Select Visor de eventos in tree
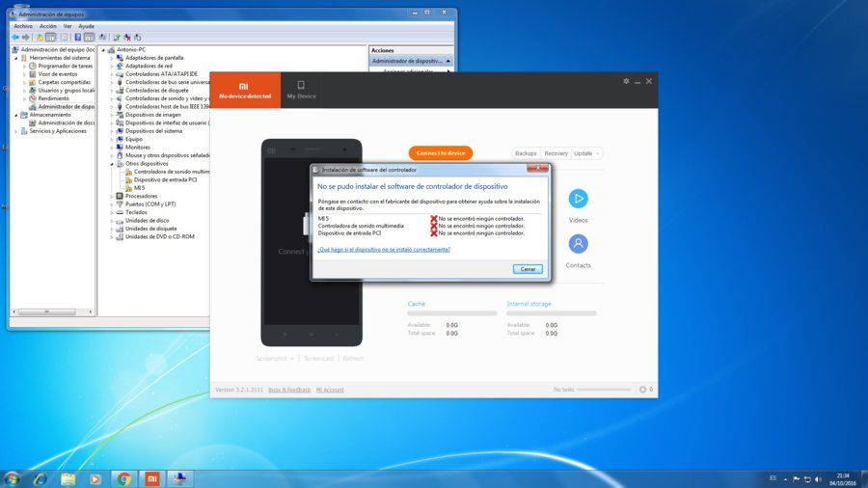The image size is (868, 488). pyautogui.click(x=53, y=74)
